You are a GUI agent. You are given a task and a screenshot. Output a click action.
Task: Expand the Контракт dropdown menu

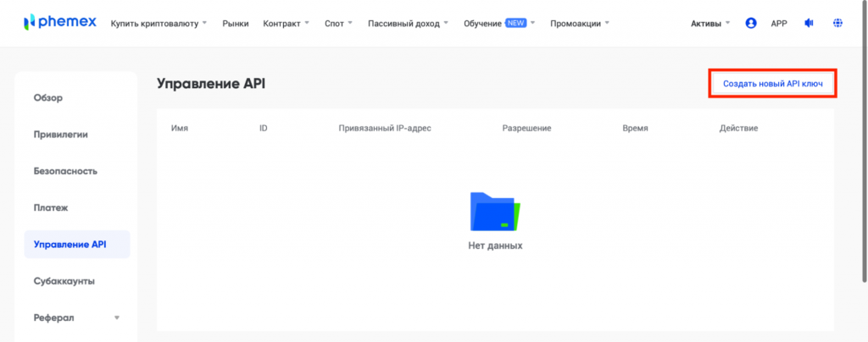coord(286,23)
